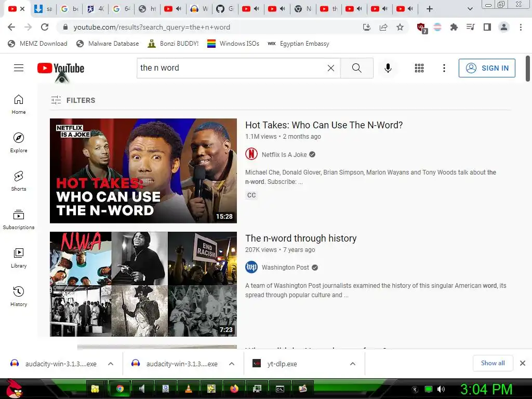
Task: Visit the Netflix Is A Joke channel name
Action: pos(284,154)
